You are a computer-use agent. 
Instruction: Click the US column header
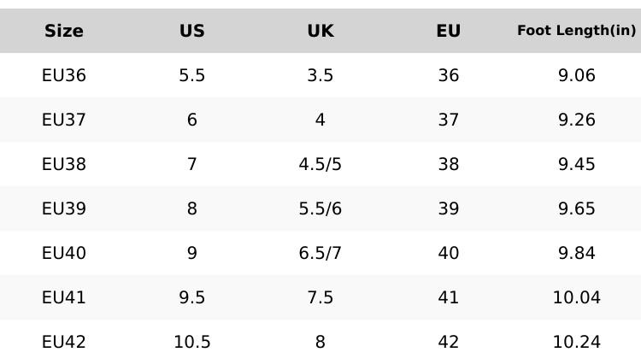tap(192, 31)
